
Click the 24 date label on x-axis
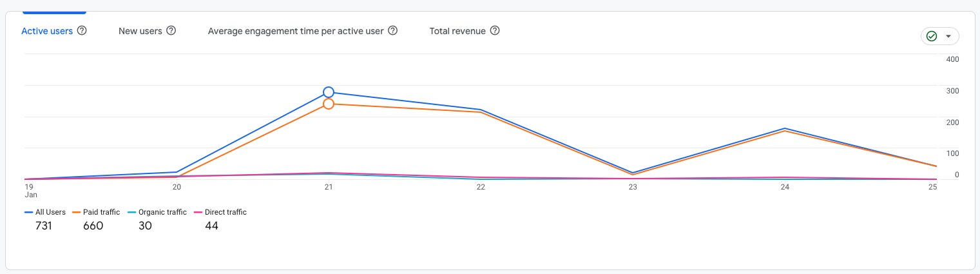(785, 187)
